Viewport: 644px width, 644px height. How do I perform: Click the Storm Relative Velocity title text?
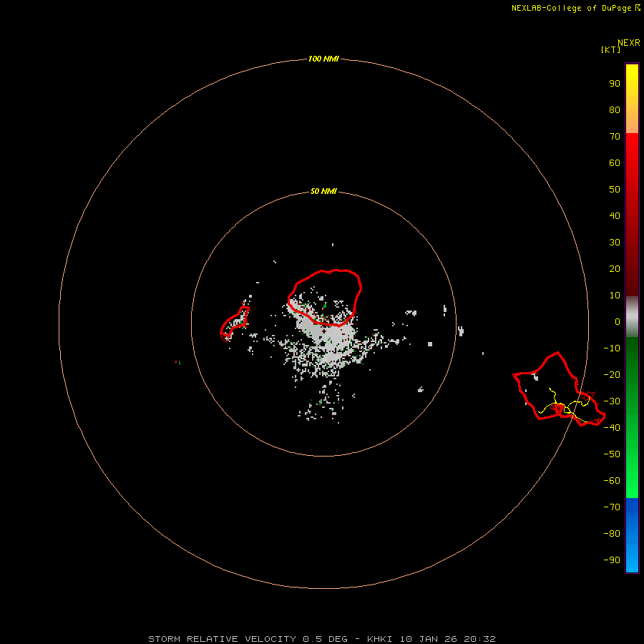(x=222, y=639)
